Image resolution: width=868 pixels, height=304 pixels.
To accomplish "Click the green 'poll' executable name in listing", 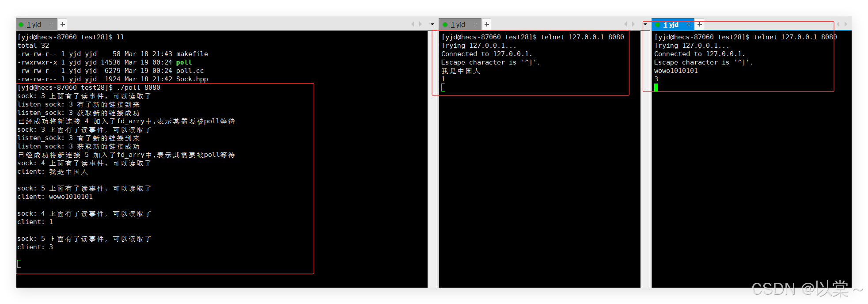I will tap(184, 62).
